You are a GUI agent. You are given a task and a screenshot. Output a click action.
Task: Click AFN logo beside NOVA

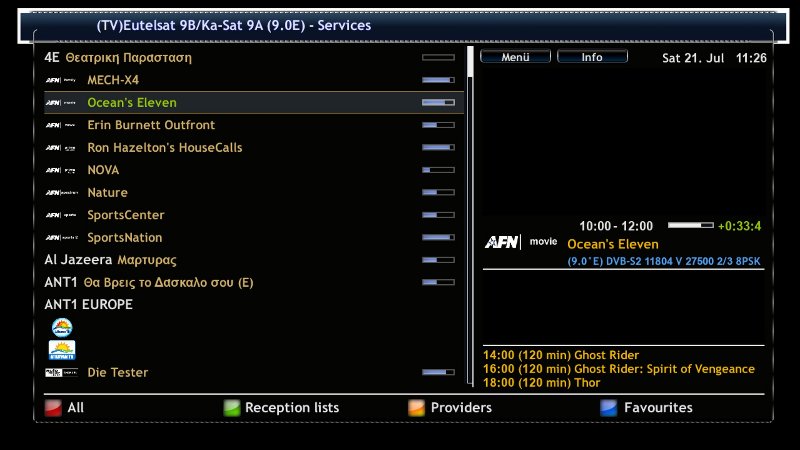click(x=61, y=170)
